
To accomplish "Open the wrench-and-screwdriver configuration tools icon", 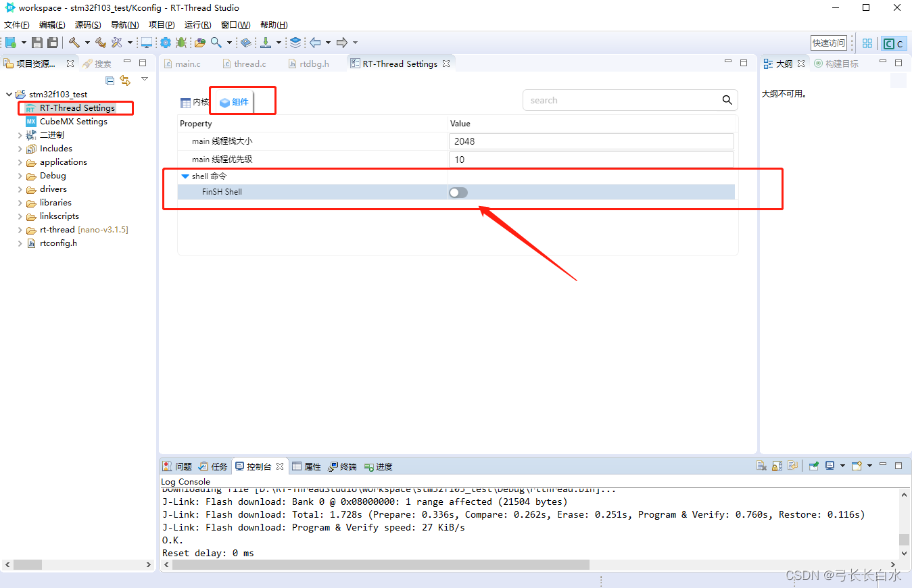I will [x=117, y=43].
